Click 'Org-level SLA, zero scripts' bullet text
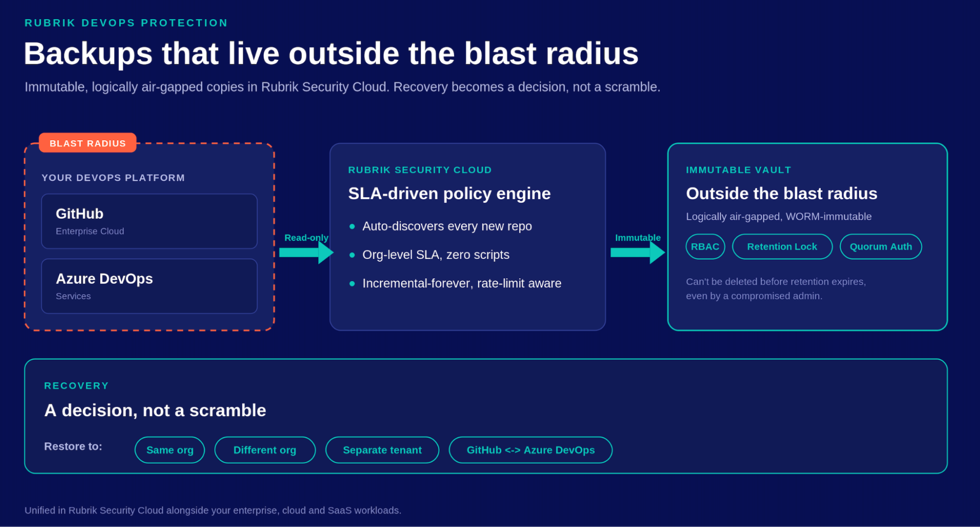 (436, 255)
